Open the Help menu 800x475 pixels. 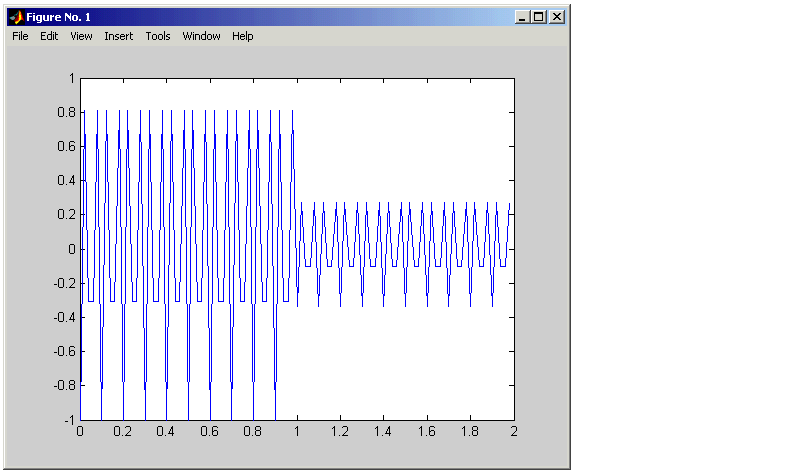(242, 36)
